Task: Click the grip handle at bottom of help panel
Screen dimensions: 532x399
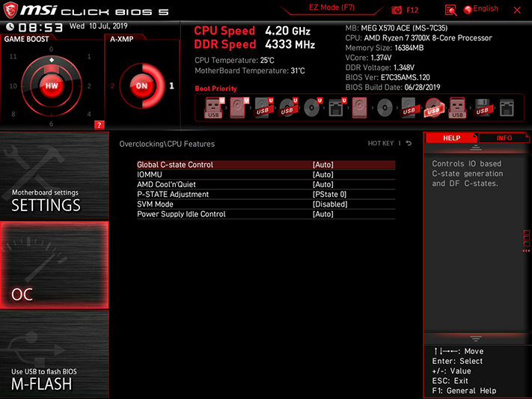Action: tap(475, 338)
